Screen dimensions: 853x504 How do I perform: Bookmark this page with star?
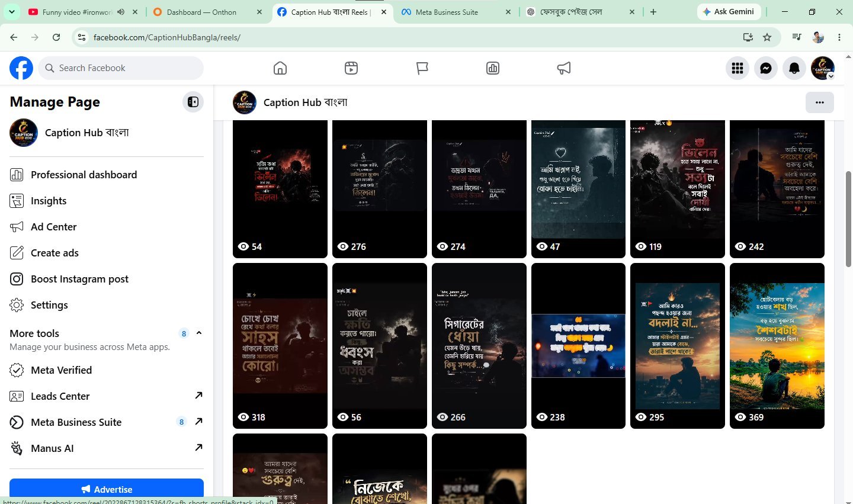(767, 37)
